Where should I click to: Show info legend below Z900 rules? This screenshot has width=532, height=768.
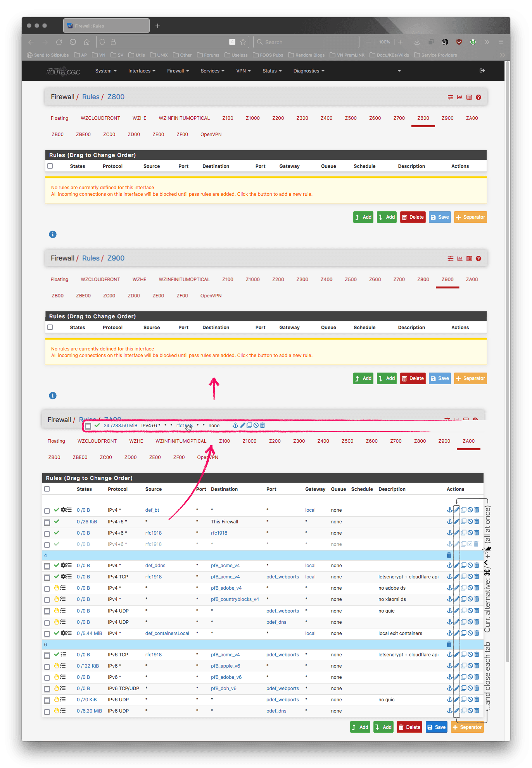click(53, 395)
